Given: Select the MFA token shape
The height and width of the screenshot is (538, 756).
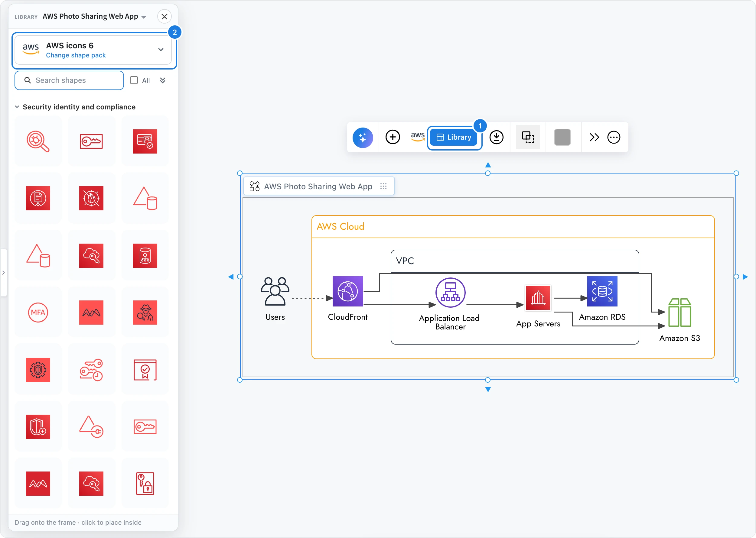Looking at the screenshot, I should 38,313.
